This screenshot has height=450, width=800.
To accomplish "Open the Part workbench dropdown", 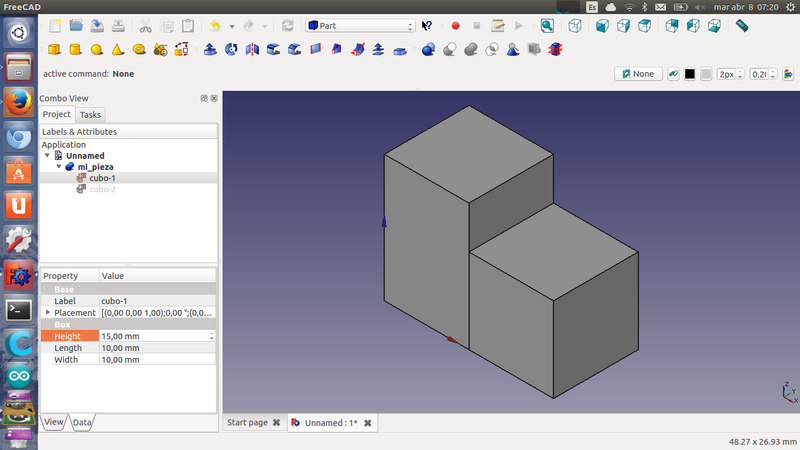I will tap(360, 25).
